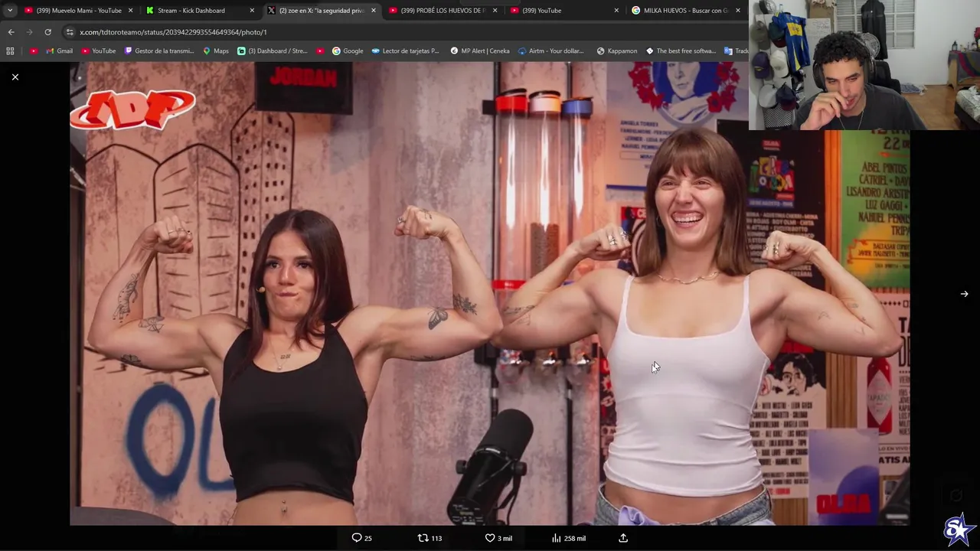Image resolution: width=980 pixels, height=551 pixels.
Task: Open the first YouTube icon bookmark
Action: pos(34,51)
